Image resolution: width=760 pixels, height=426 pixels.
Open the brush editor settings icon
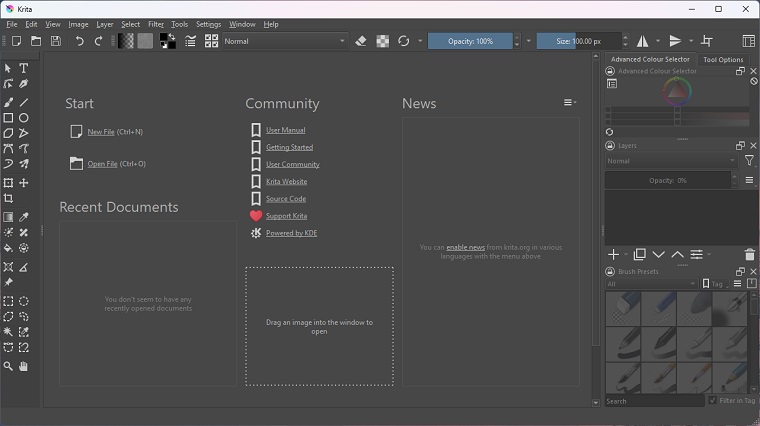coord(190,41)
